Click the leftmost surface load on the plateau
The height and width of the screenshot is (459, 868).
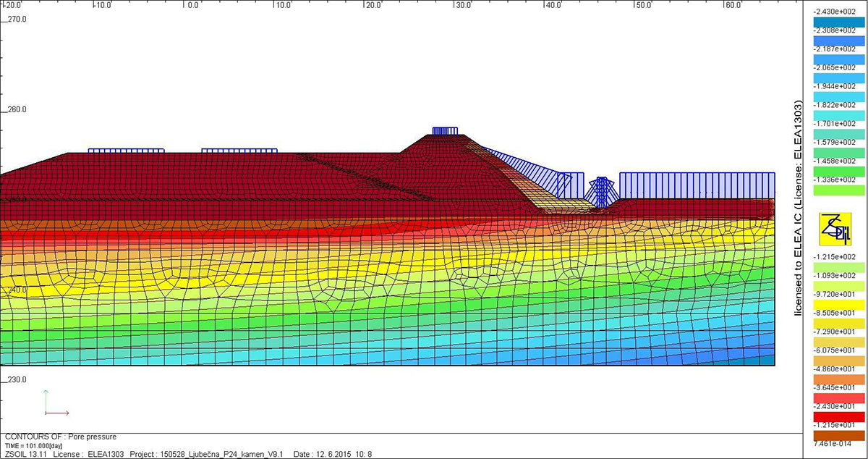pos(126,151)
